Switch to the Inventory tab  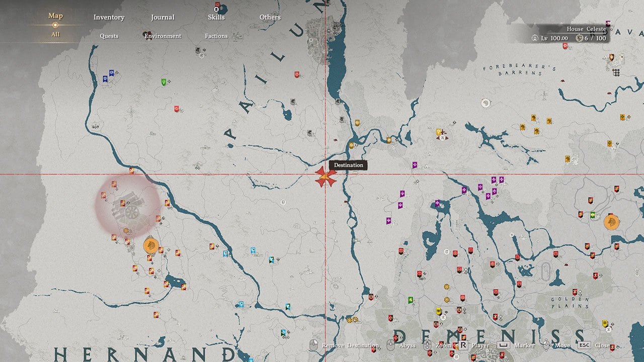[x=109, y=17]
